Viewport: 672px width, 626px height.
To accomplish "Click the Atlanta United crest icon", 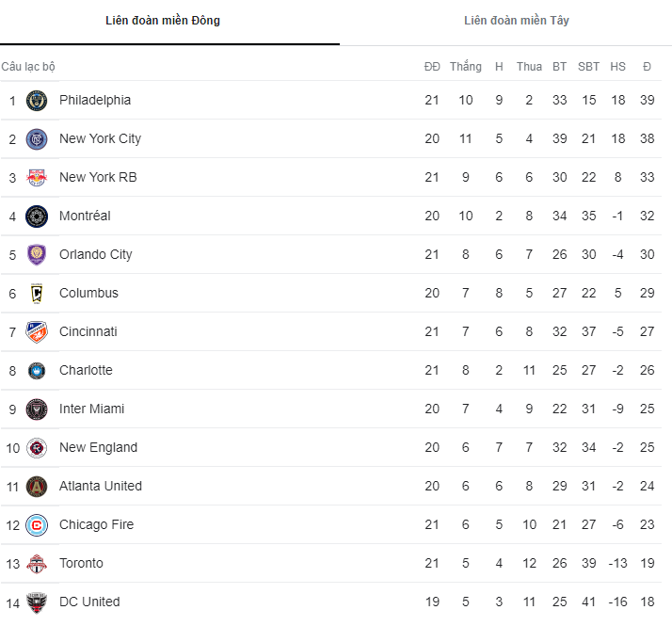I will coord(37,487).
